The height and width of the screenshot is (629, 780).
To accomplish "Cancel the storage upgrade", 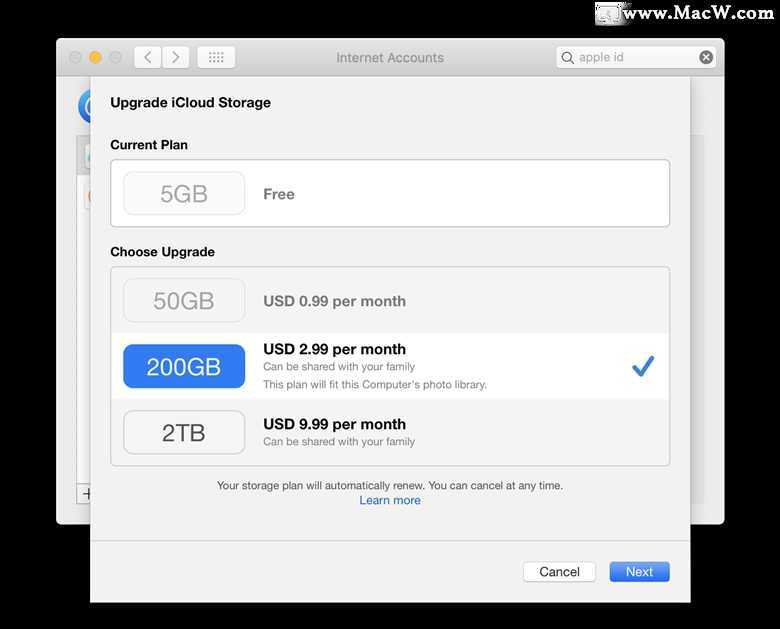I will tap(559, 572).
